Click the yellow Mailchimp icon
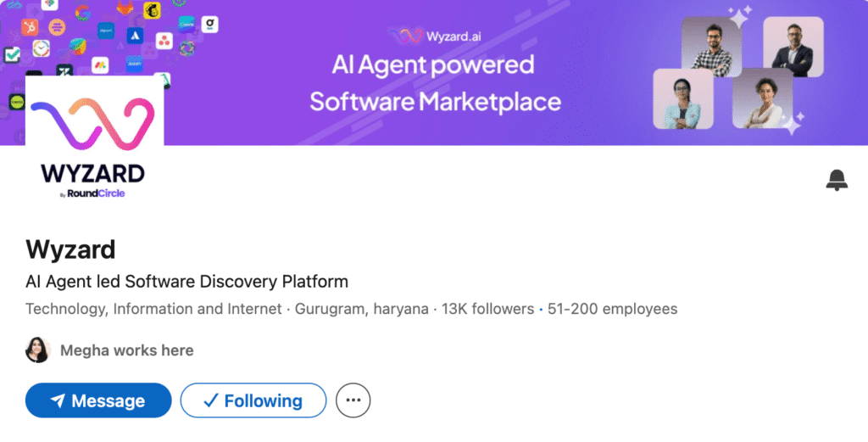The height and width of the screenshot is (442, 868). pos(153,10)
